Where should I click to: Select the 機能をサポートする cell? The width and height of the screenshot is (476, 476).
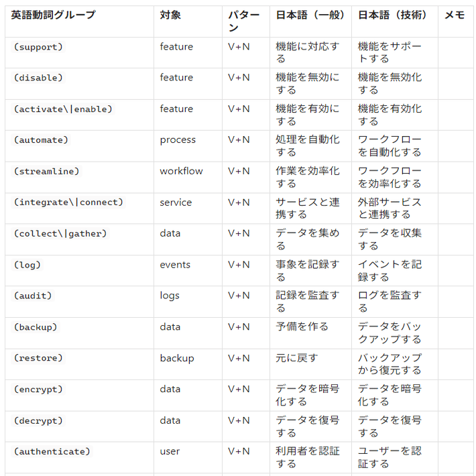tap(390, 52)
